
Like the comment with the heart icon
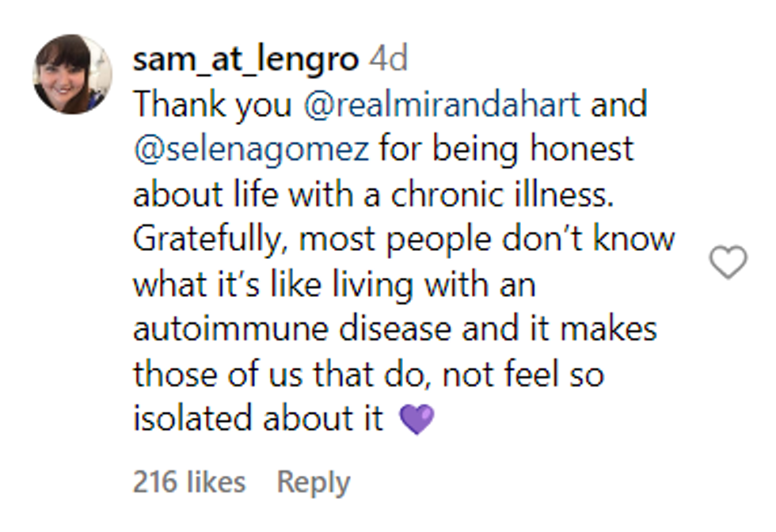coord(728,262)
